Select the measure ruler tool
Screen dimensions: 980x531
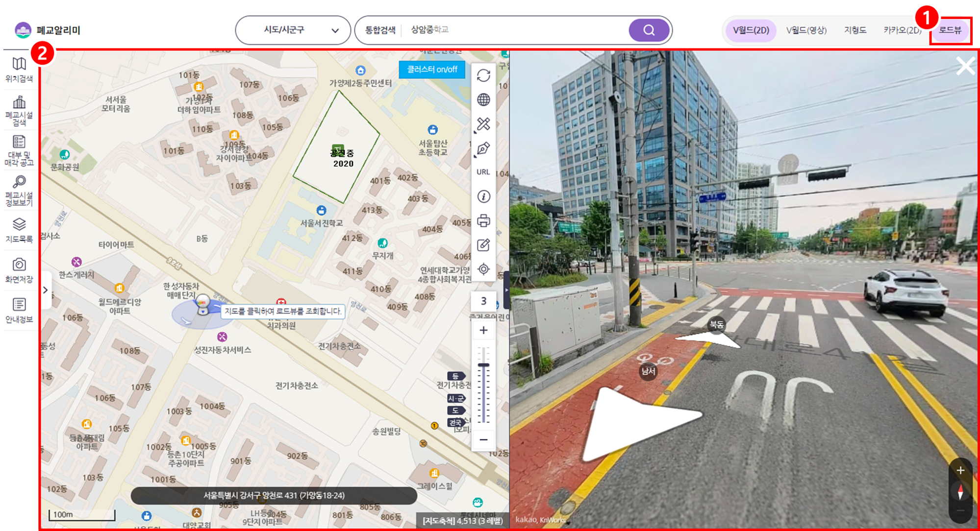click(x=483, y=124)
